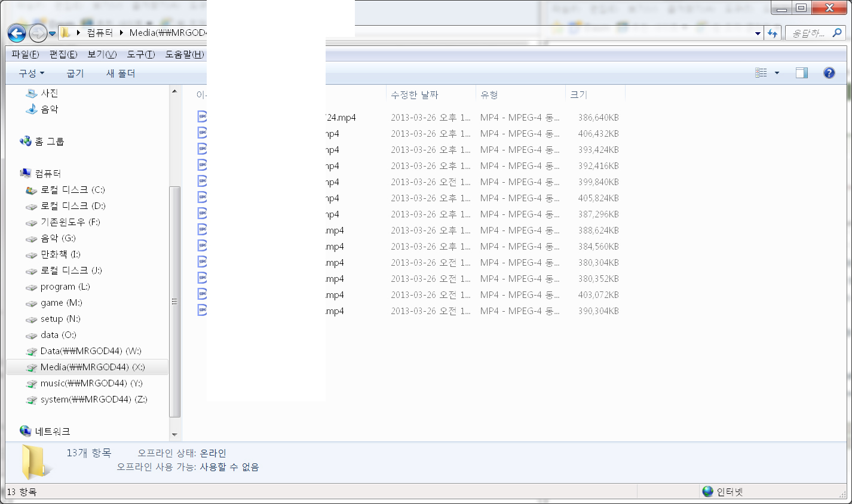The height and width of the screenshot is (504, 852).
Task: Click the 인터넷 globe icon in the status bar
Action: point(708,491)
